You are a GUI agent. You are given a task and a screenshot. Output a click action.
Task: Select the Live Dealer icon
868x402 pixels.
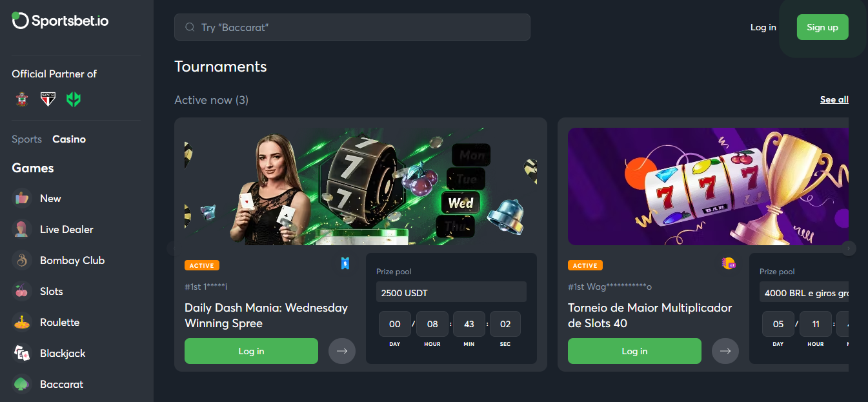point(22,230)
